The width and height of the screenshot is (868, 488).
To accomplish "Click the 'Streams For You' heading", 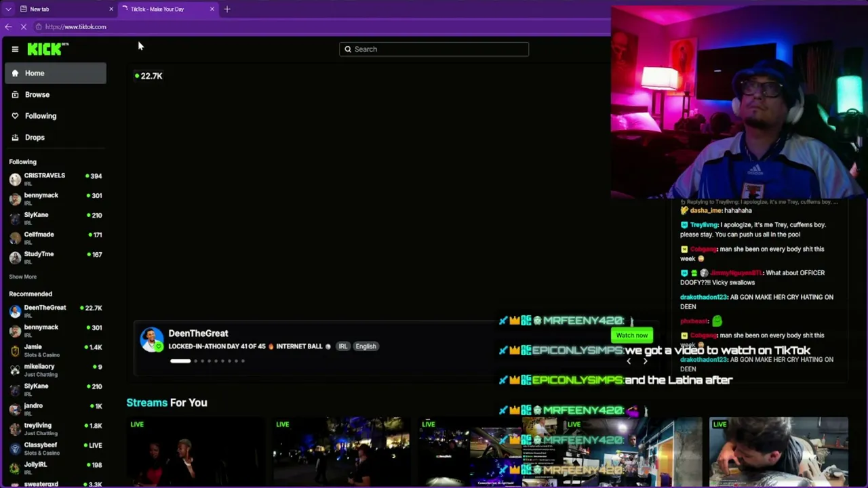I will click(x=167, y=403).
